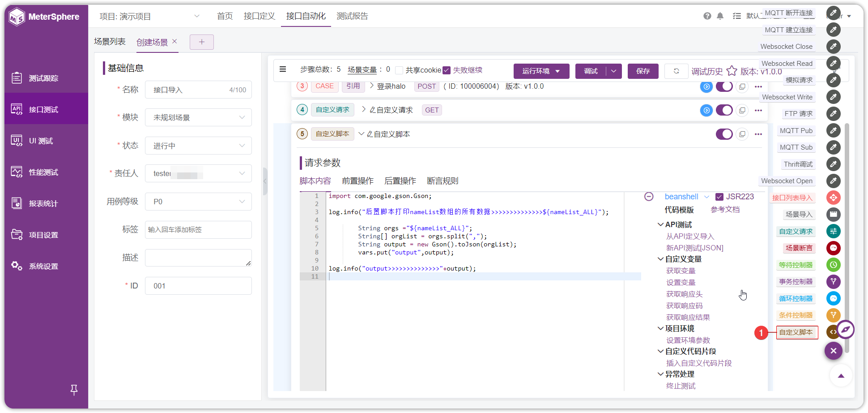Toggle the 共享cookie checkbox
The width and height of the screenshot is (868, 413).
399,70
